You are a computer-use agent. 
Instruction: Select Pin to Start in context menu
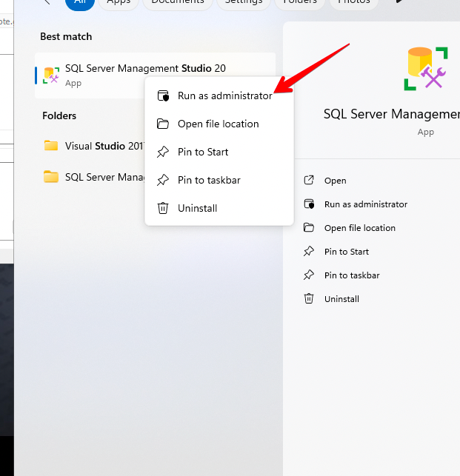tap(219, 152)
